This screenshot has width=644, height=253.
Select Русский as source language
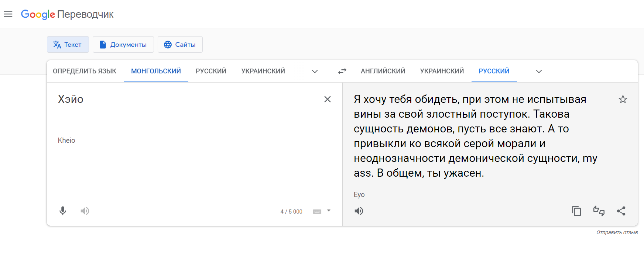[211, 71]
